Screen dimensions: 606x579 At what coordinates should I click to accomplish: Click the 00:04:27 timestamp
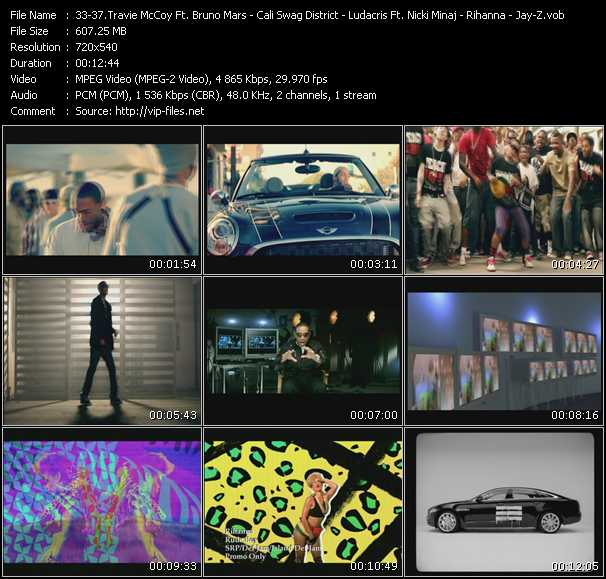[x=575, y=264]
